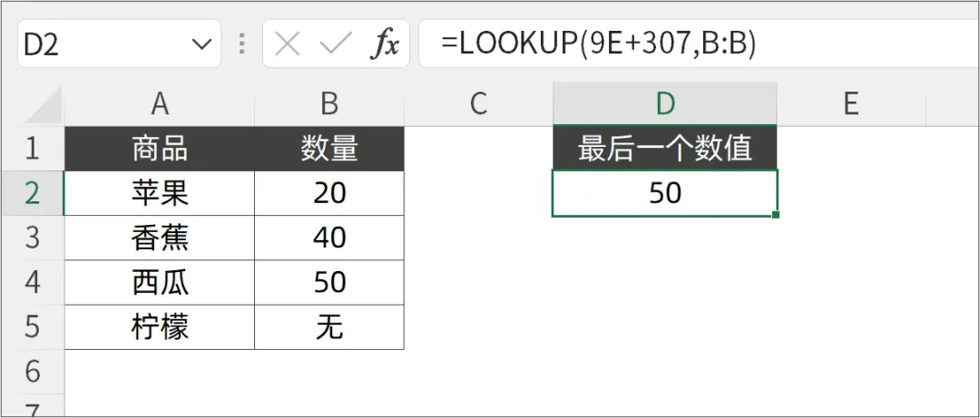The width and height of the screenshot is (980, 418).
Task: Select column C header
Action: [x=478, y=104]
